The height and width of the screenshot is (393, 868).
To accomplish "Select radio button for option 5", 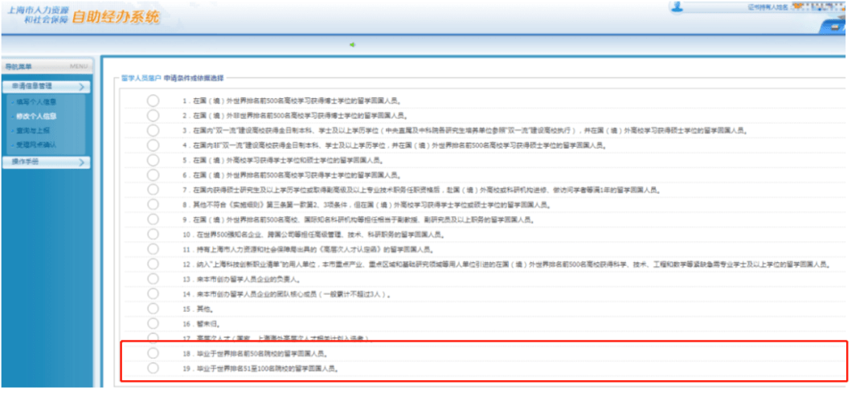I will [154, 160].
